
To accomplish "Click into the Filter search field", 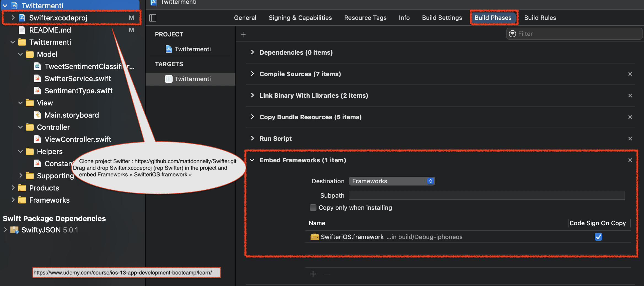I will pos(574,34).
